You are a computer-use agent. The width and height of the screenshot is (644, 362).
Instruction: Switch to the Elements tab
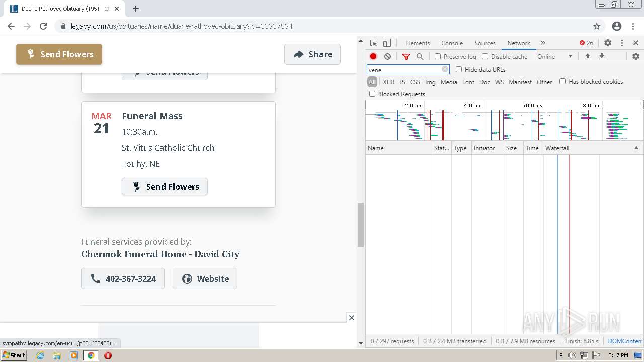pos(418,43)
